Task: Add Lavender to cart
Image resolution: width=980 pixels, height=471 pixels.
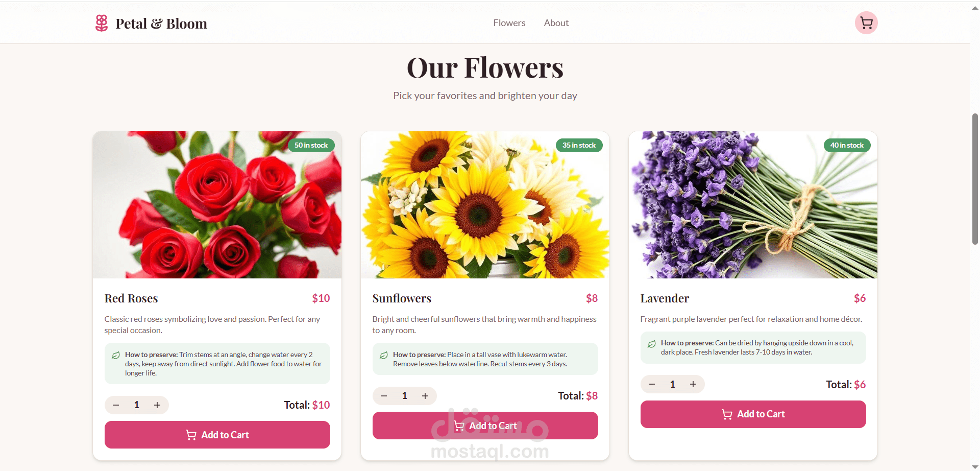Action: [753, 414]
